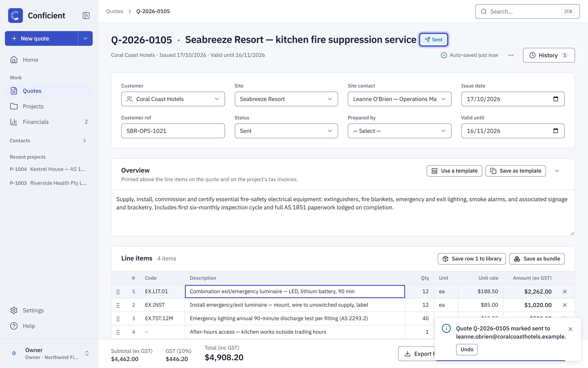Image resolution: width=588 pixels, height=368 pixels.
Task: Open the Prepared by dropdown
Action: click(x=399, y=131)
